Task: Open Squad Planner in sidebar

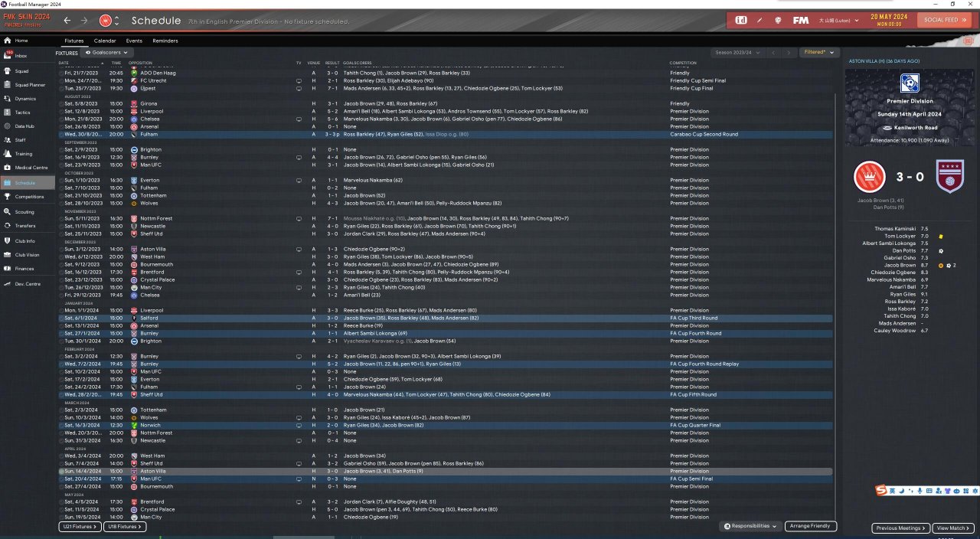Action: [28, 85]
